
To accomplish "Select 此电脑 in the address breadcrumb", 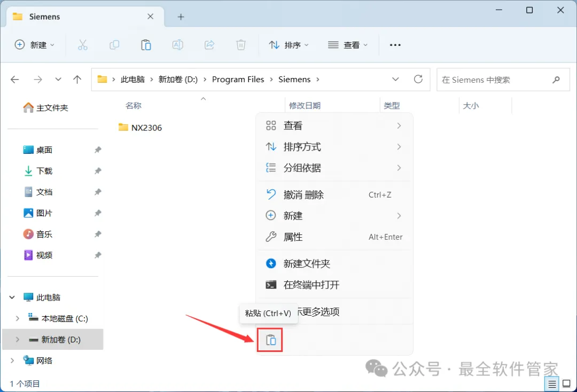I will pos(133,80).
